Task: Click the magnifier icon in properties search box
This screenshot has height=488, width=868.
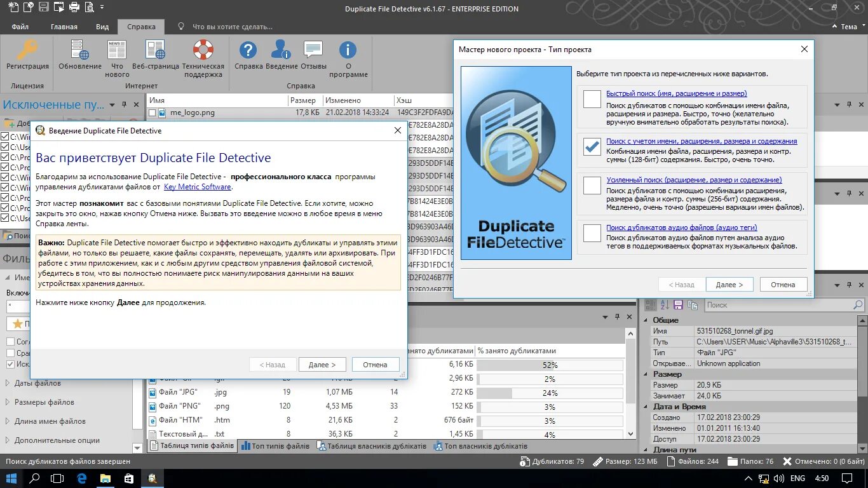Action: pyautogui.click(x=858, y=305)
